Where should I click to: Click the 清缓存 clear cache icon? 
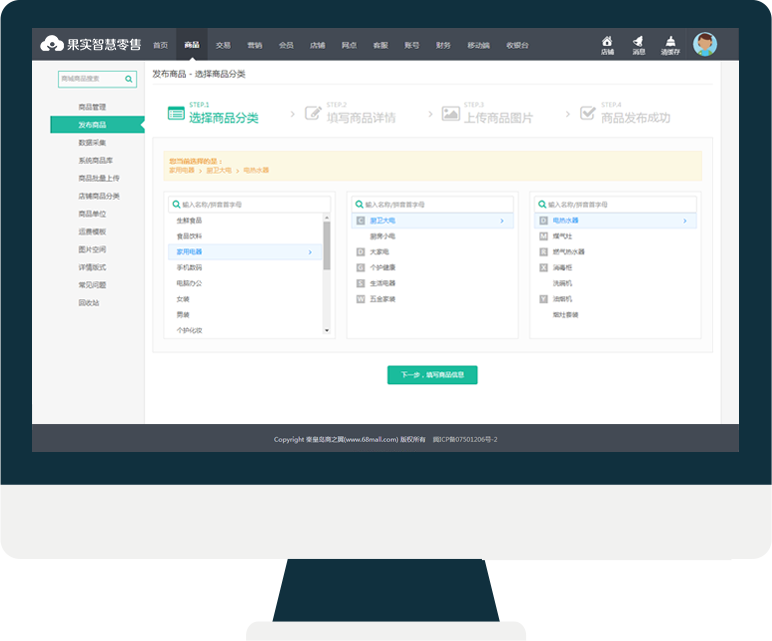coord(669,43)
